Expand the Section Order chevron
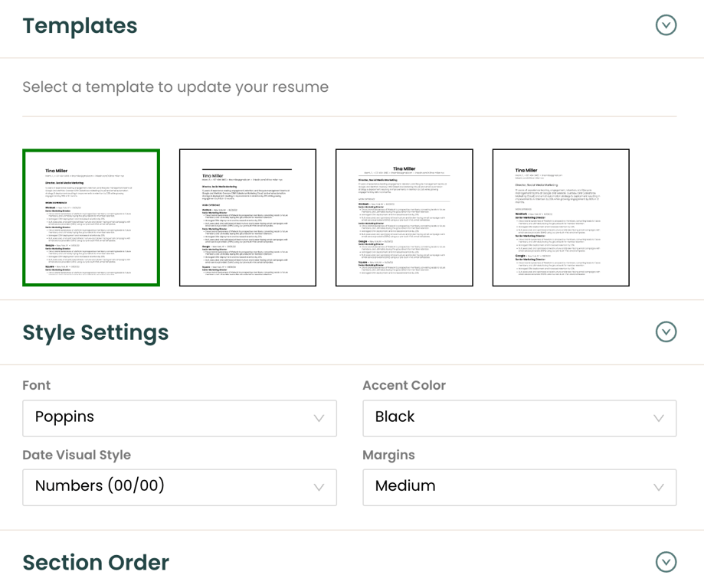 (666, 563)
